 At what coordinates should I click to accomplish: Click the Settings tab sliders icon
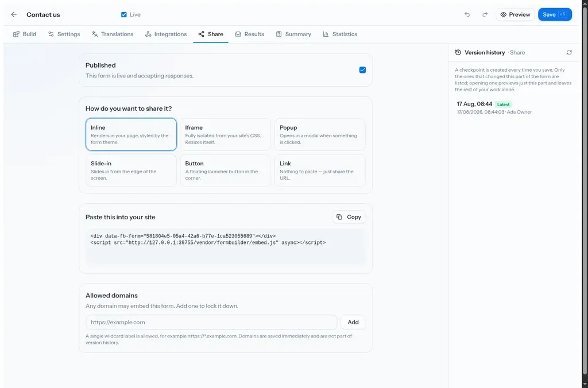point(51,34)
